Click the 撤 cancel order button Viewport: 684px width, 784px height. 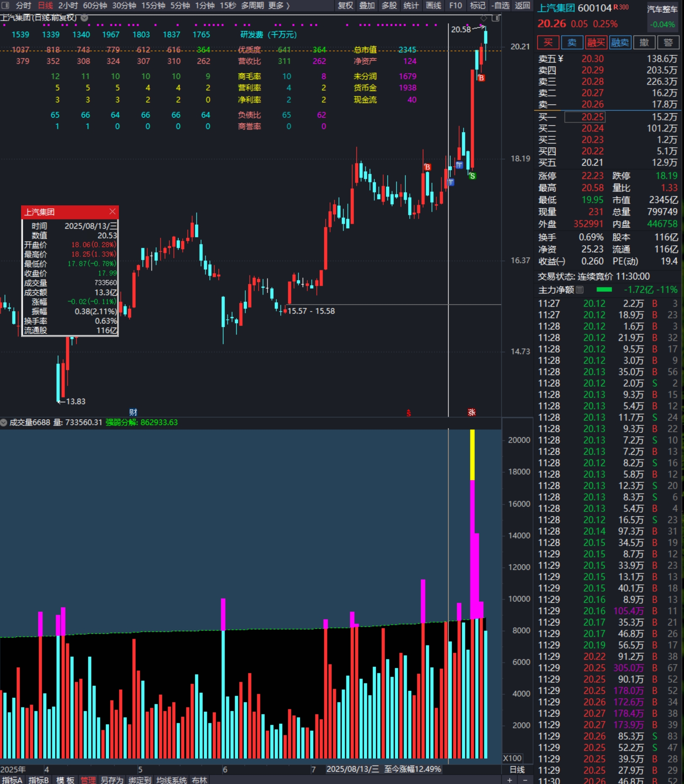tap(644, 42)
